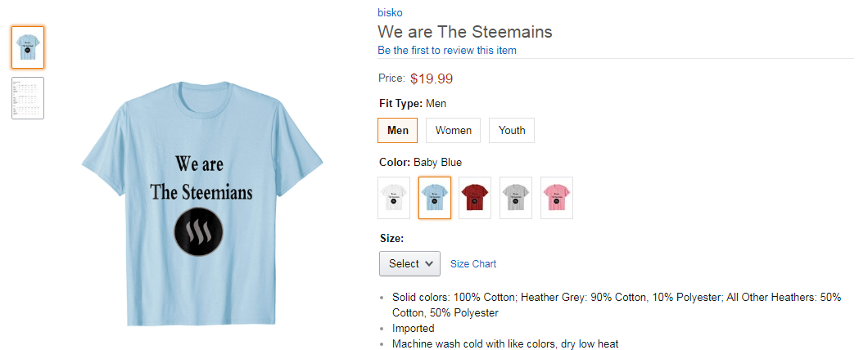The height and width of the screenshot is (350, 868).
Task: Visit the bisko brand link
Action: tap(390, 12)
